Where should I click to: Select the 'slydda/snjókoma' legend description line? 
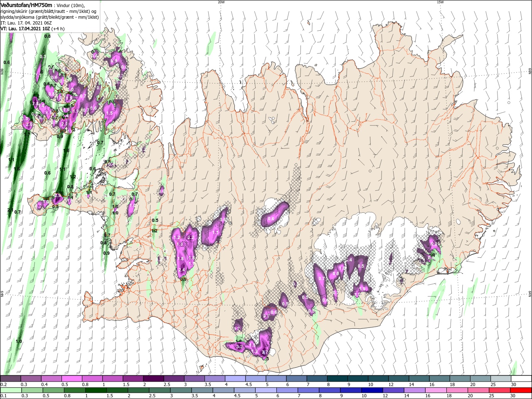(49, 17)
